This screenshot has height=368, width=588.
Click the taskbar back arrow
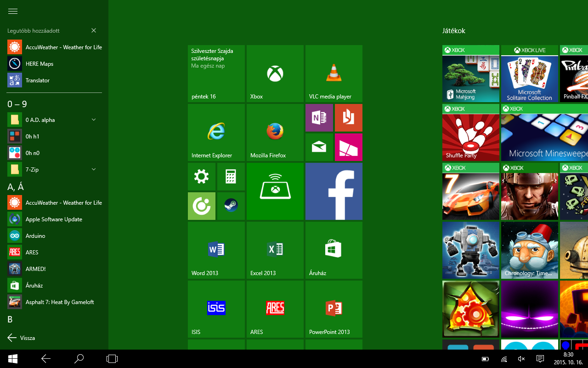(x=46, y=359)
